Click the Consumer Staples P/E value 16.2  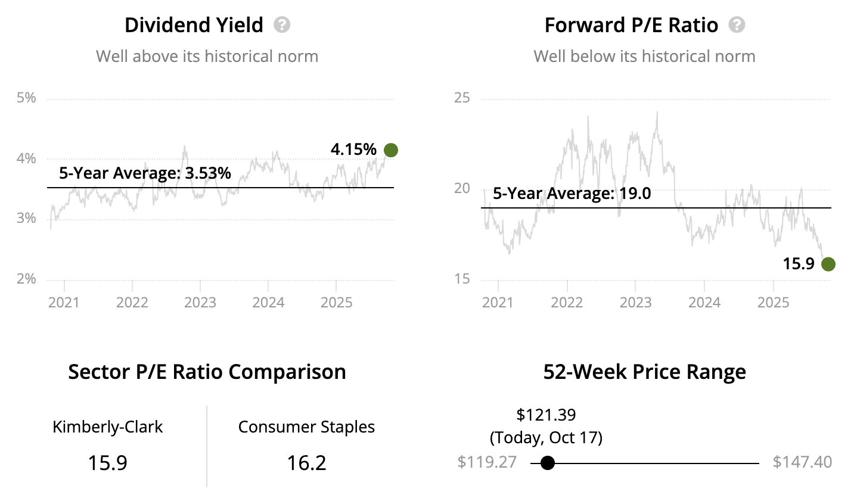(306, 463)
